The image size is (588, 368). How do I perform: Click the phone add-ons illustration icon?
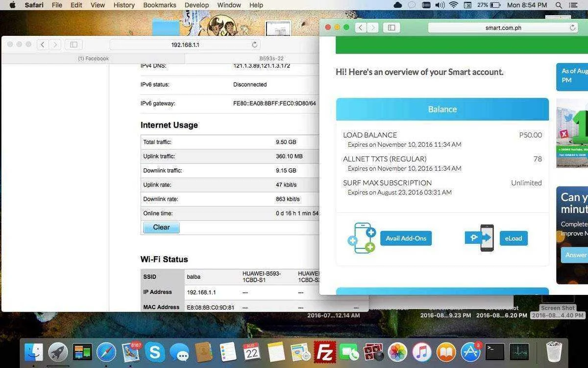pyautogui.click(x=362, y=237)
